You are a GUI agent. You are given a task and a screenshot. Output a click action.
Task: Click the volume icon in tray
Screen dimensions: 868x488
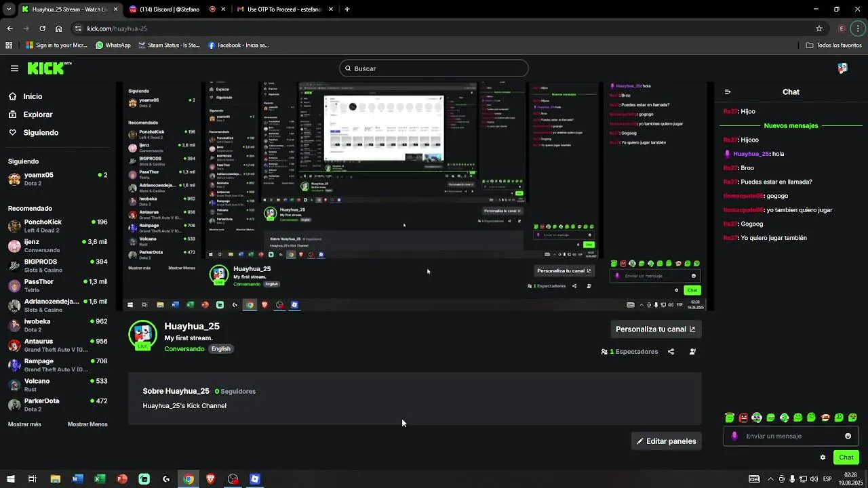point(815,479)
